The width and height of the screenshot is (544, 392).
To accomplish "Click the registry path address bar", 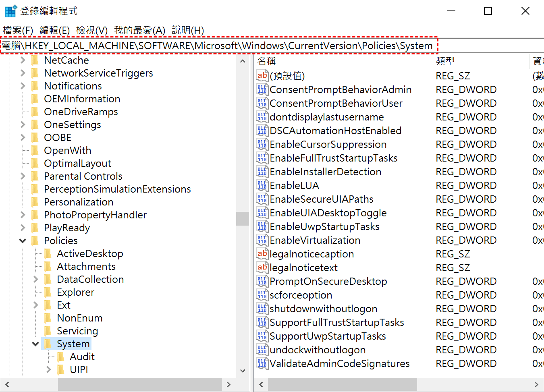I will click(x=272, y=46).
